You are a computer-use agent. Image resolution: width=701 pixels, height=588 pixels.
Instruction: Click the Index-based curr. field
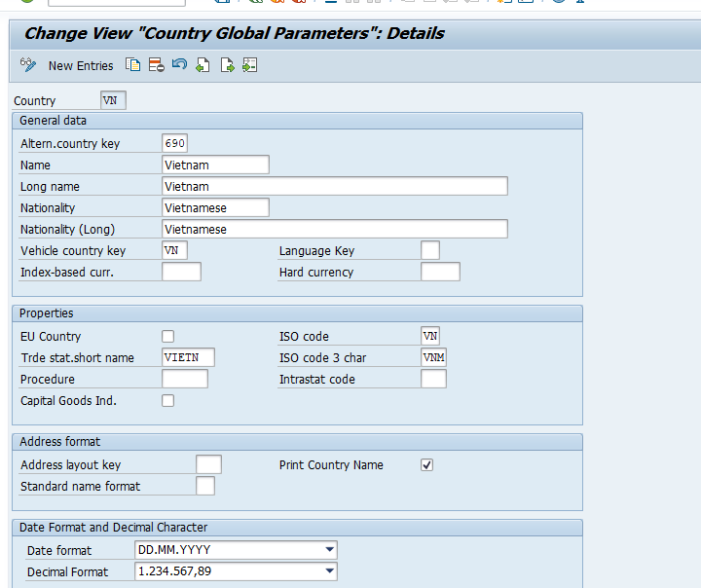[x=181, y=272]
